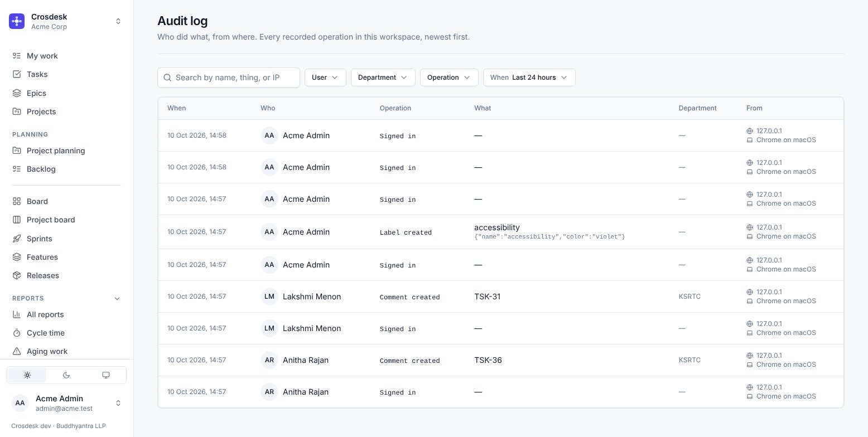
Task: Open My work from the sidebar
Action: tap(66, 56)
